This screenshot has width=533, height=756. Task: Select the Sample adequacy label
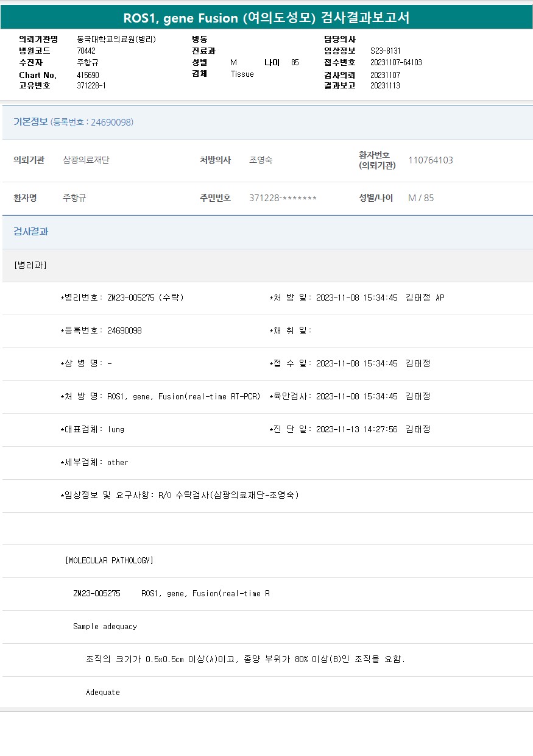[105, 627]
